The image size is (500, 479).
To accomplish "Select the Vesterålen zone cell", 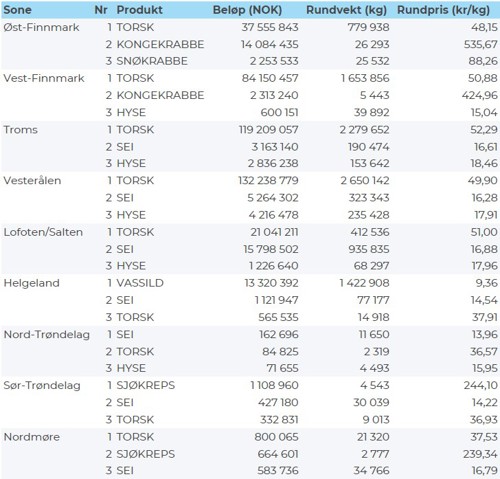I will pyautogui.click(x=32, y=181).
